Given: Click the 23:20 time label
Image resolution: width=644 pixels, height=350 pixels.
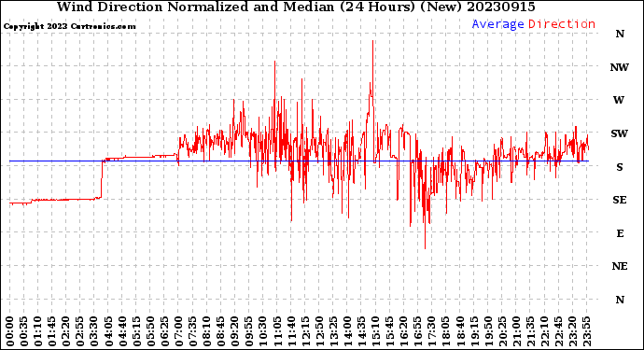Looking at the screenshot, I should [x=572, y=331].
